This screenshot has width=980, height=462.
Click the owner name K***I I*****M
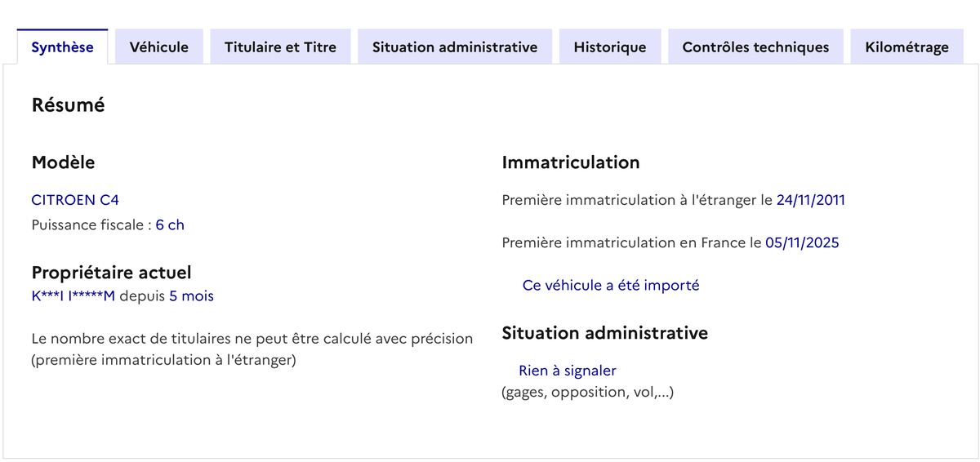point(73,296)
